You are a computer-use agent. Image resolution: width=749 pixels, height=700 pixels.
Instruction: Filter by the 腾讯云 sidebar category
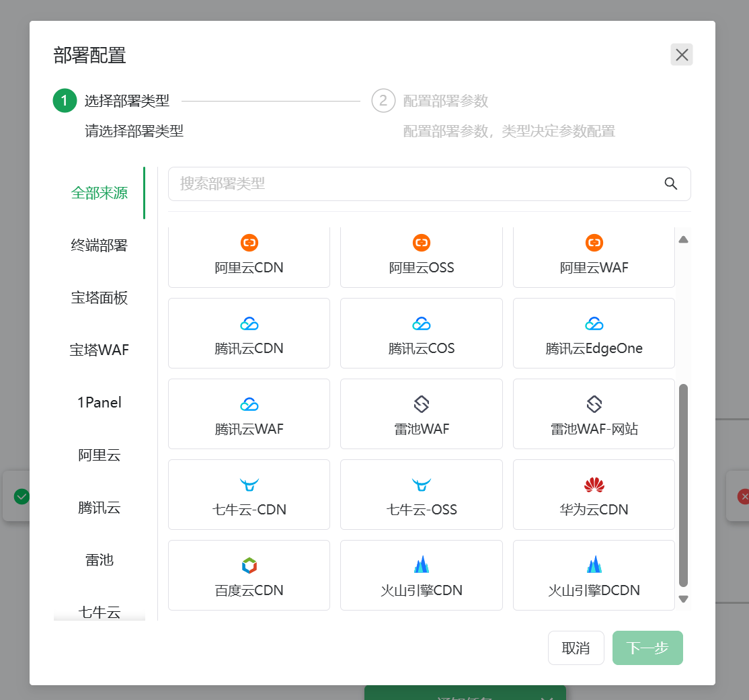tap(100, 507)
